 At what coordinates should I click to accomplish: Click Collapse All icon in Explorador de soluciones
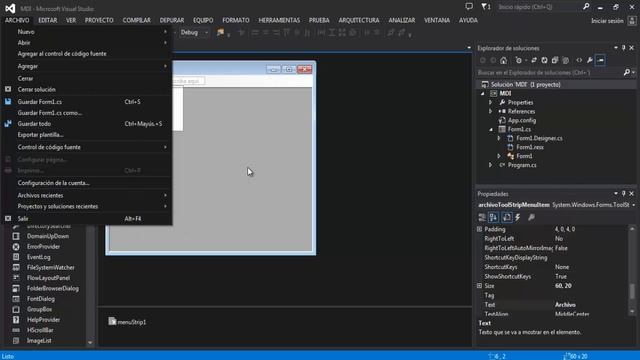(555, 60)
